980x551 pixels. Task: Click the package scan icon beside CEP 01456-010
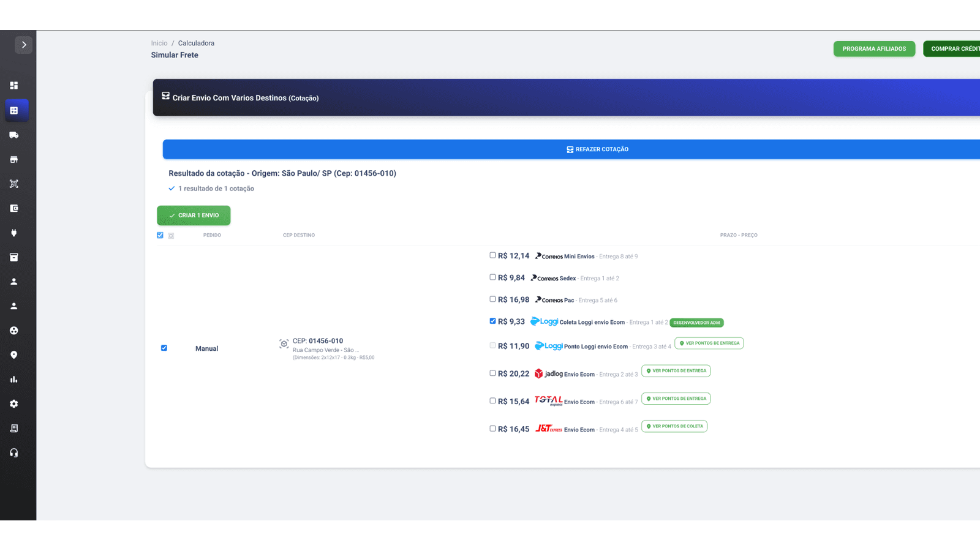284,344
